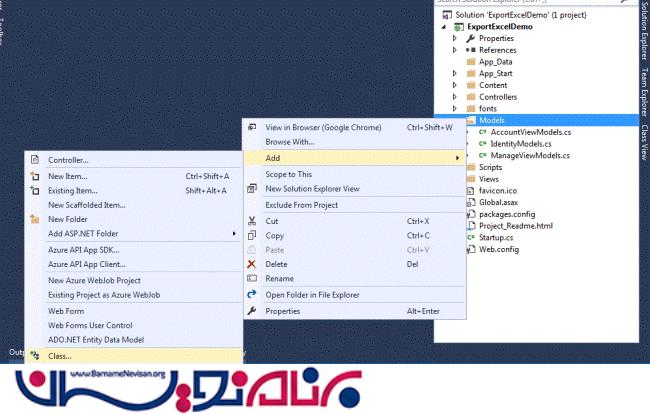
Task: Choose Exclude From Project
Action: pyautogui.click(x=355, y=205)
